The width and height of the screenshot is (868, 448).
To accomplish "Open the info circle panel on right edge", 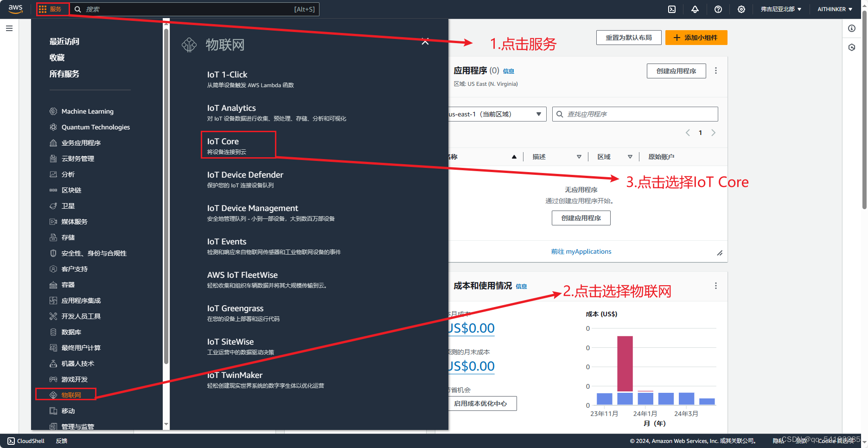I will pyautogui.click(x=852, y=28).
